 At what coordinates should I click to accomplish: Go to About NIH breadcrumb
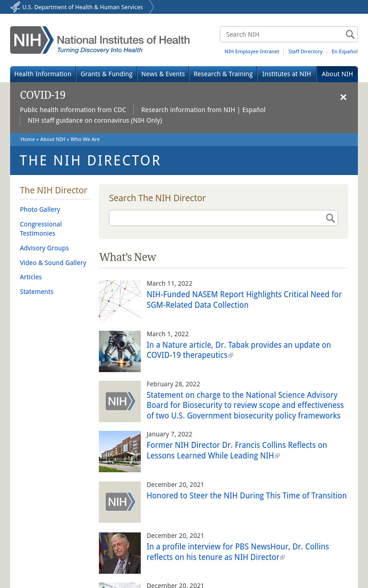click(x=52, y=139)
